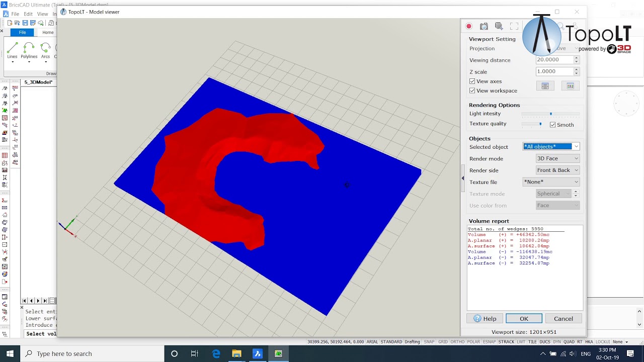This screenshot has width=644, height=362.
Task: Click the viewport fit button under Z scale
Action: 545,86
